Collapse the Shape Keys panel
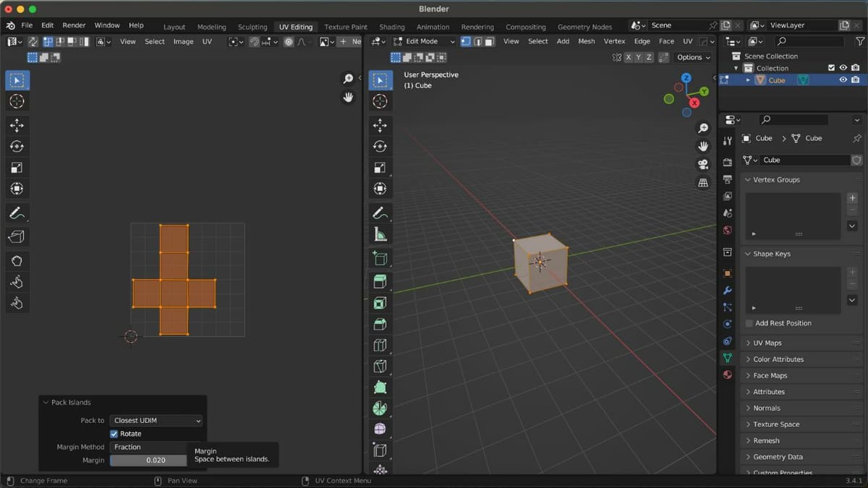The image size is (868, 488). click(748, 254)
